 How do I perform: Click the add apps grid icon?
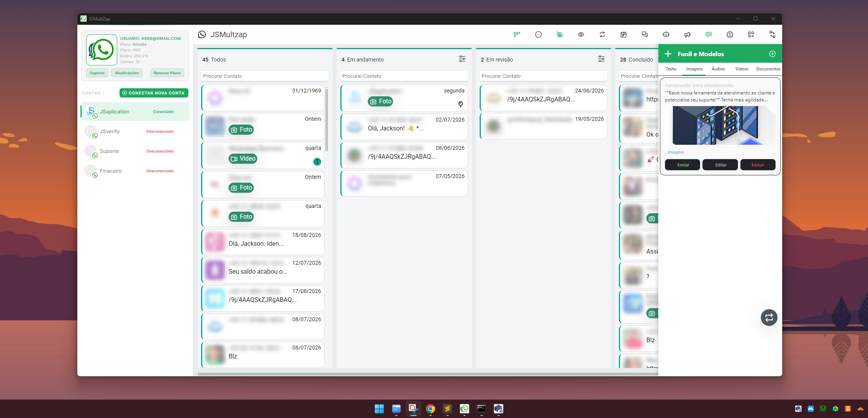751,34
